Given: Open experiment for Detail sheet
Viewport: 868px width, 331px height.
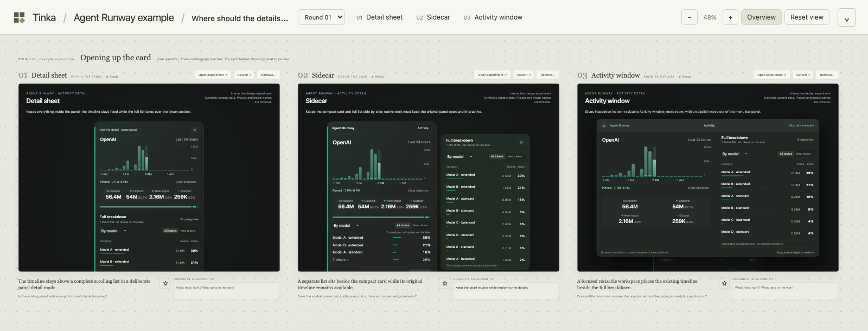Looking at the screenshot, I should pos(213,75).
